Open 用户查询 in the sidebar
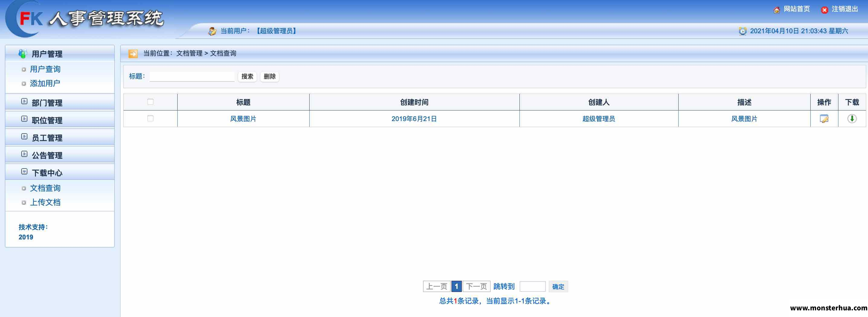The image size is (868, 317). pos(45,69)
